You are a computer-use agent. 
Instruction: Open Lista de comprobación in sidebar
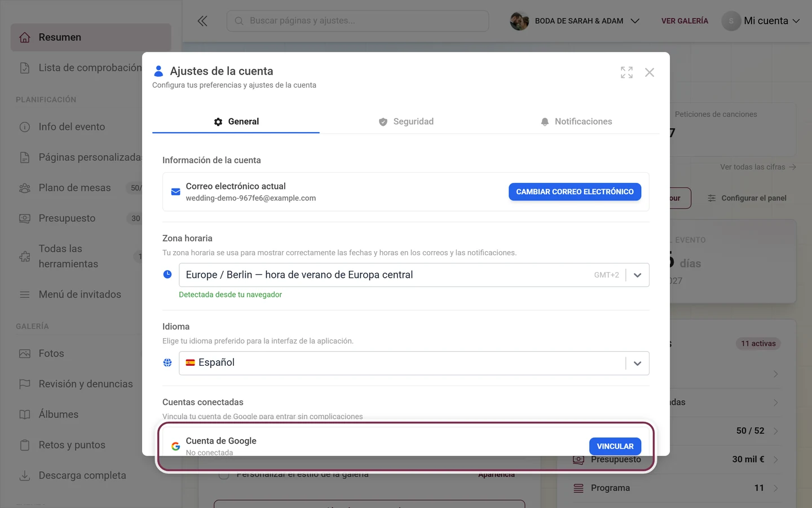(90, 68)
